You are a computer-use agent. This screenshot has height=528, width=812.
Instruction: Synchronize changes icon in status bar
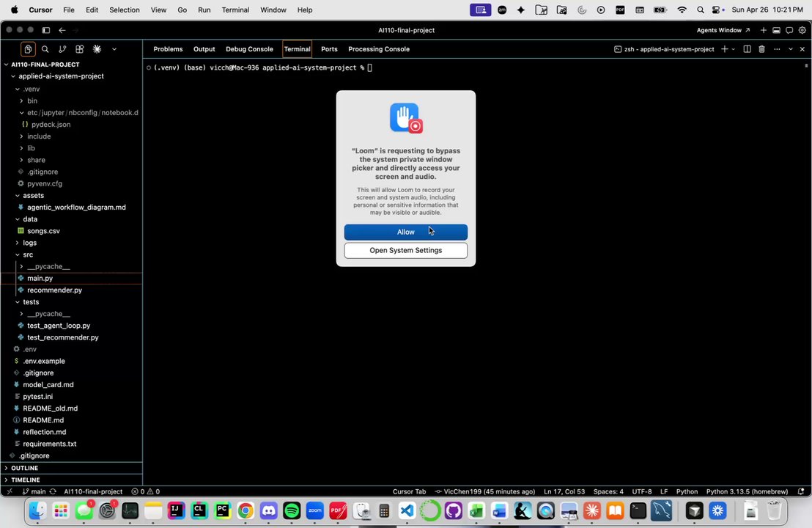(x=53, y=491)
